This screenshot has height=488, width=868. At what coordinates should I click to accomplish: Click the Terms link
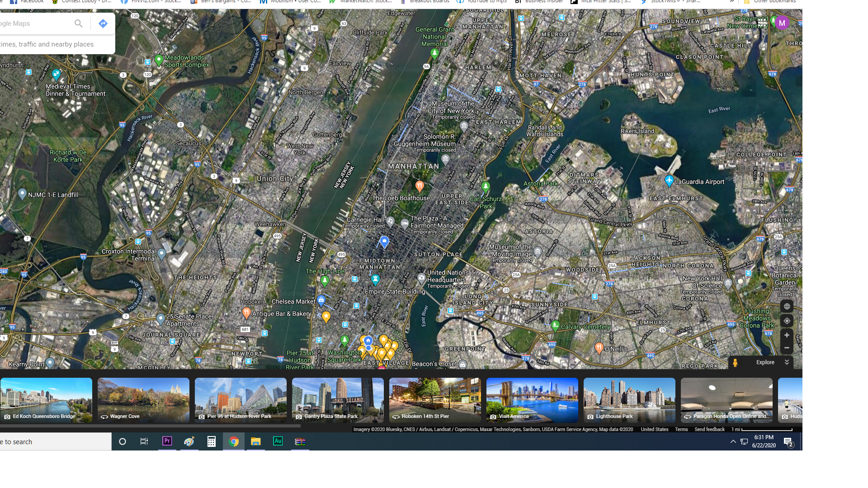click(681, 429)
